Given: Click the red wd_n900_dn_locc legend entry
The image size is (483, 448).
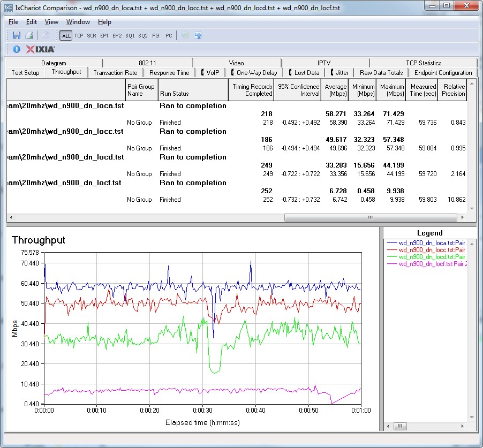Looking at the screenshot, I should (426, 250).
